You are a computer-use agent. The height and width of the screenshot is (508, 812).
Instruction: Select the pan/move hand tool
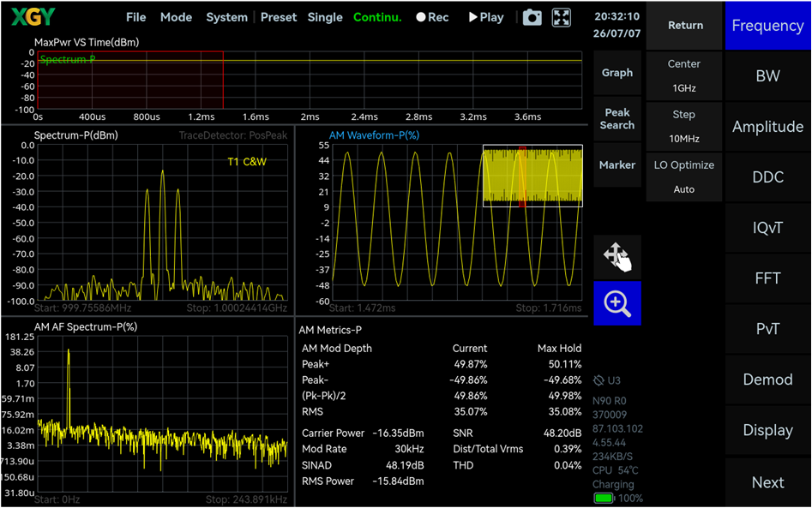point(617,257)
